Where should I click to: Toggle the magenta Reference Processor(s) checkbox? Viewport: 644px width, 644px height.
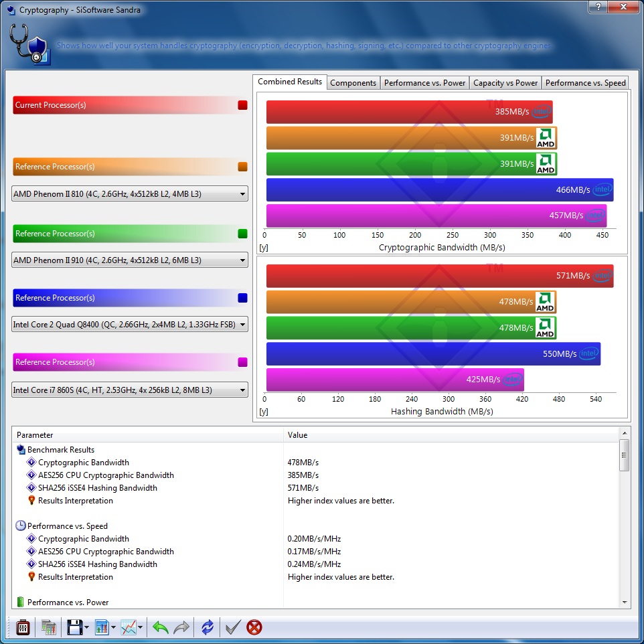point(243,362)
